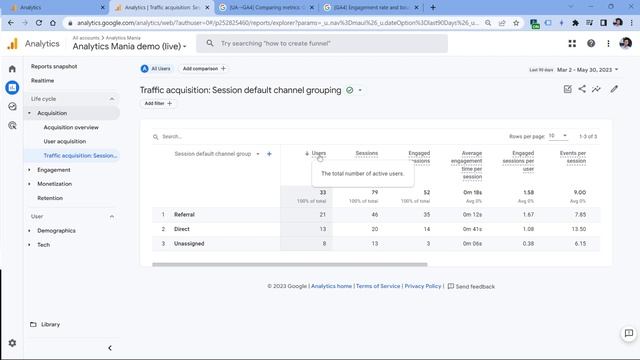Image resolution: width=640 pixels, height=360 pixels.
Task: Open Admin settings gear icon
Action: click(x=12, y=343)
